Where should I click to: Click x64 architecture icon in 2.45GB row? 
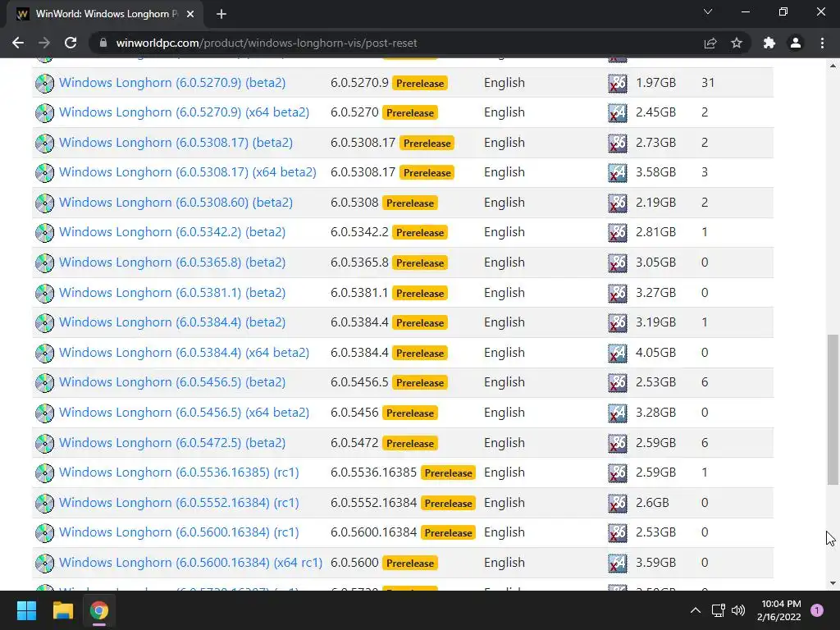tap(618, 112)
